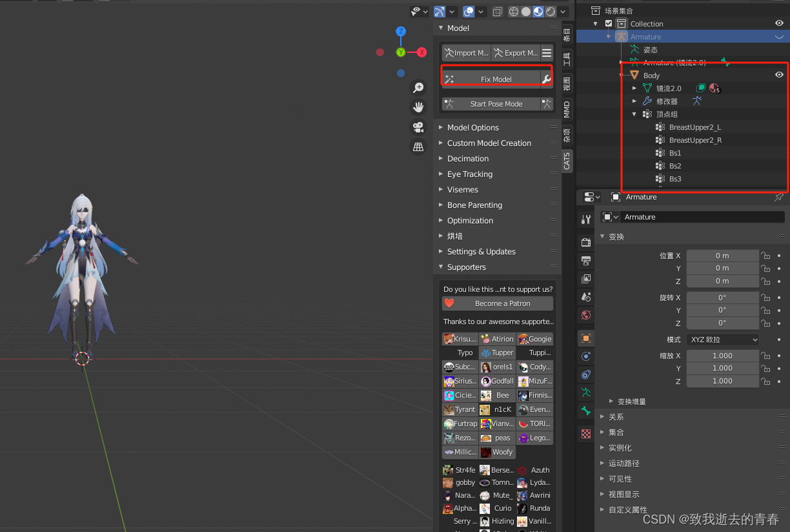Open Physics properties icon

tap(586, 356)
